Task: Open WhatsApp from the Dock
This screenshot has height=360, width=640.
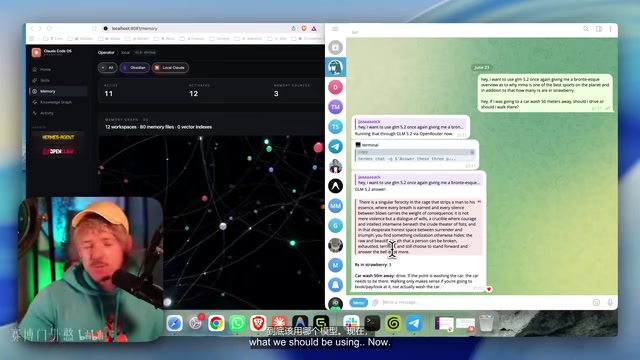Action: [237, 323]
